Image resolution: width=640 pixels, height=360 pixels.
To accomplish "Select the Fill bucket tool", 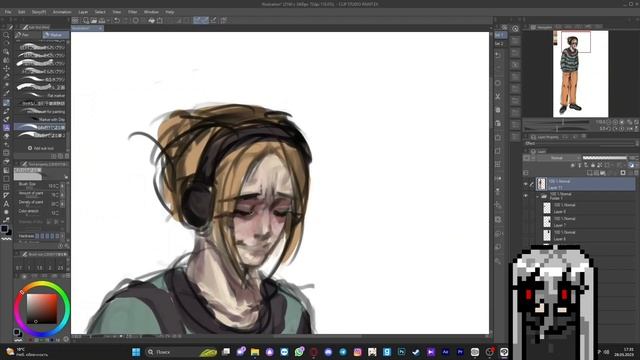I will click(6, 162).
